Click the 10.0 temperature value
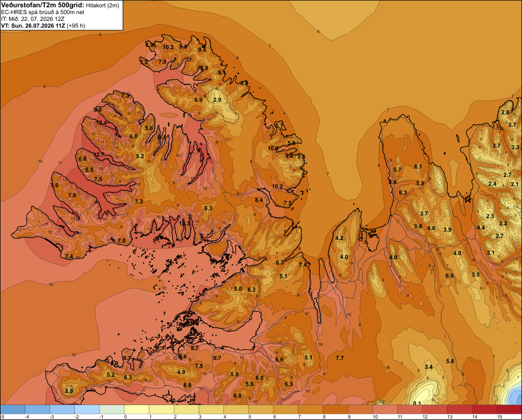This screenshot has height=420, width=522. click(273, 148)
